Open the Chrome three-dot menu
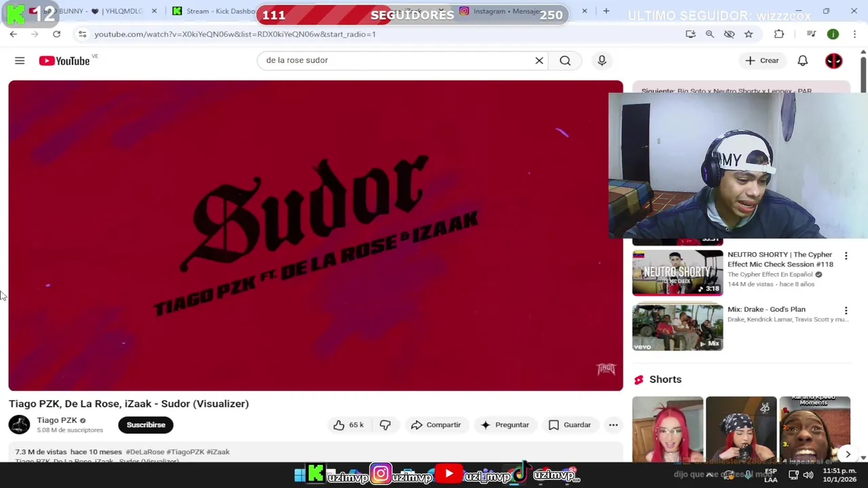 (854, 34)
